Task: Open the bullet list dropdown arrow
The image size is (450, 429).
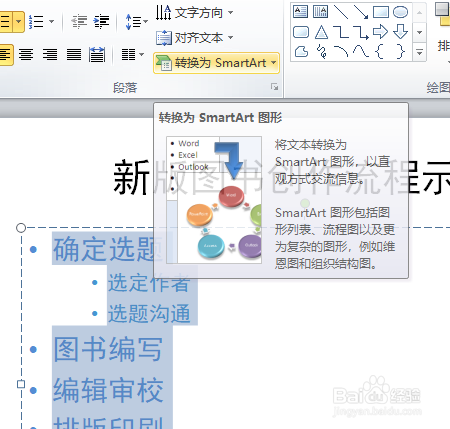Action: click(19, 21)
